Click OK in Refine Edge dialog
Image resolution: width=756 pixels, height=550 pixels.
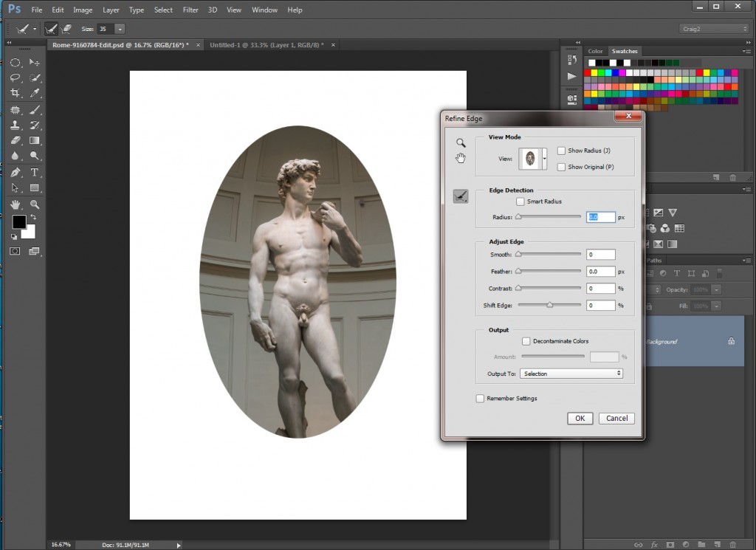click(580, 419)
